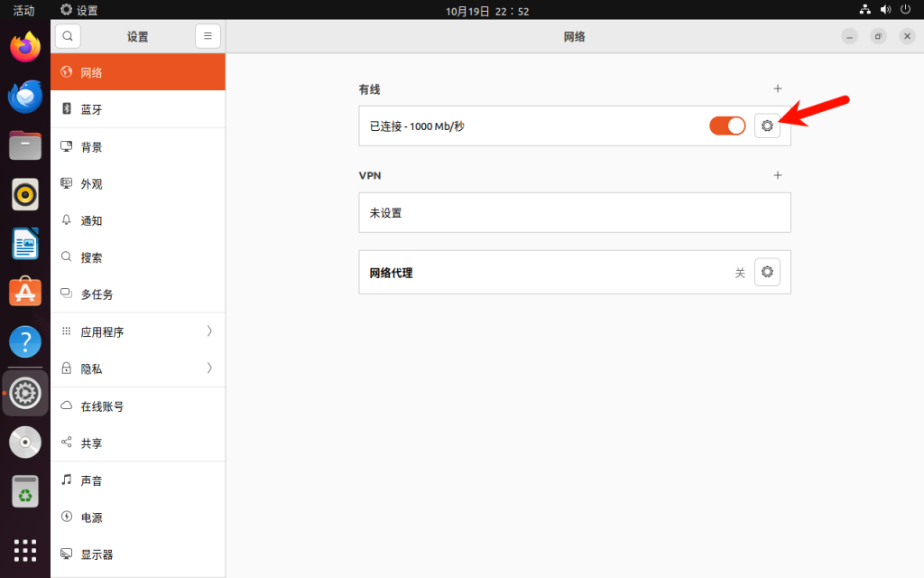Viewport: 924px width, 578px height.
Task: Click the 活动 activities button
Action: point(23,11)
